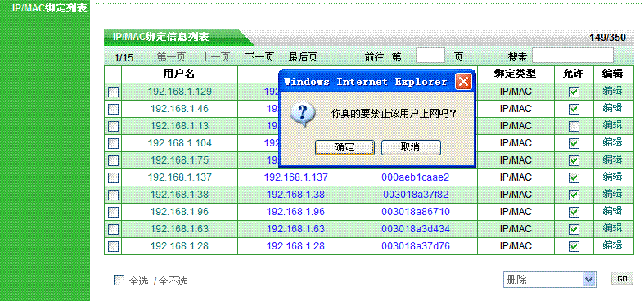Image resolution: width=644 pixels, height=301 pixels.
Task: Cancel the dialog with 取消 button
Action: tap(411, 147)
